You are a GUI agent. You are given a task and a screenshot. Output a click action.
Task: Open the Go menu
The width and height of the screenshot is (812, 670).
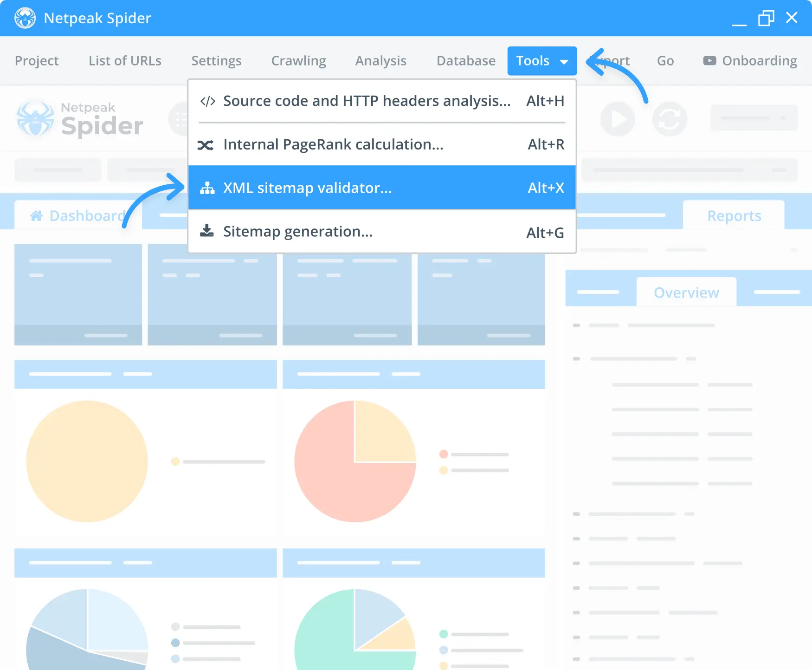[x=665, y=61]
